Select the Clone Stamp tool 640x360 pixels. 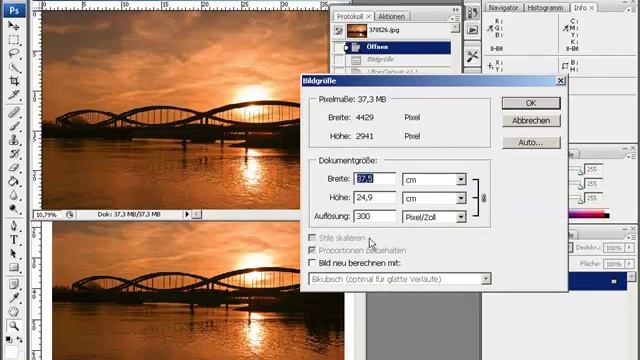(14, 140)
